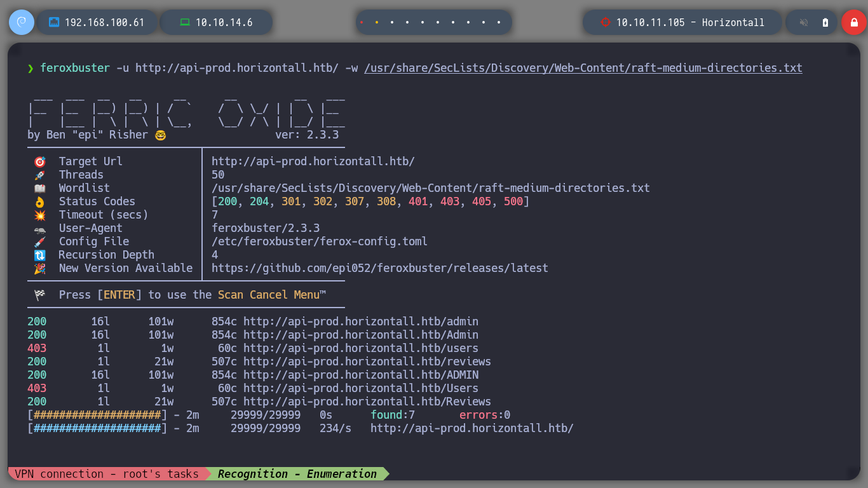Click the Threads rocket emoji
The image size is (868, 488).
point(39,175)
